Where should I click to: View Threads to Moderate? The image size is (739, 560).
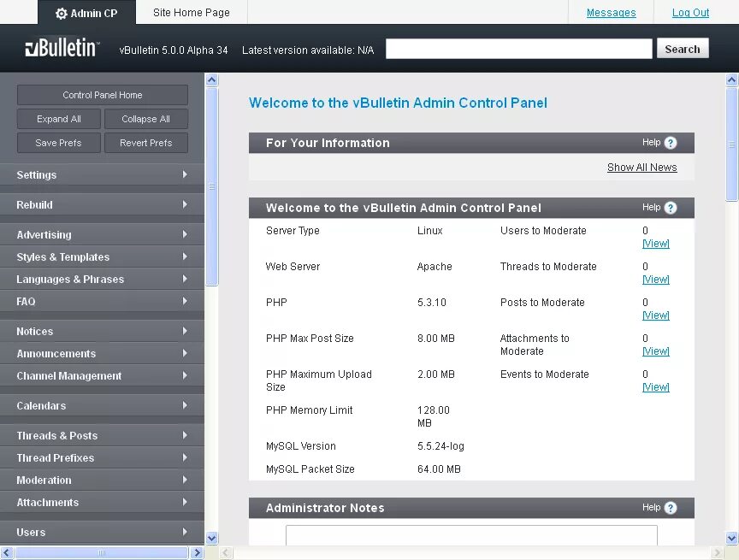[x=655, y=280]
